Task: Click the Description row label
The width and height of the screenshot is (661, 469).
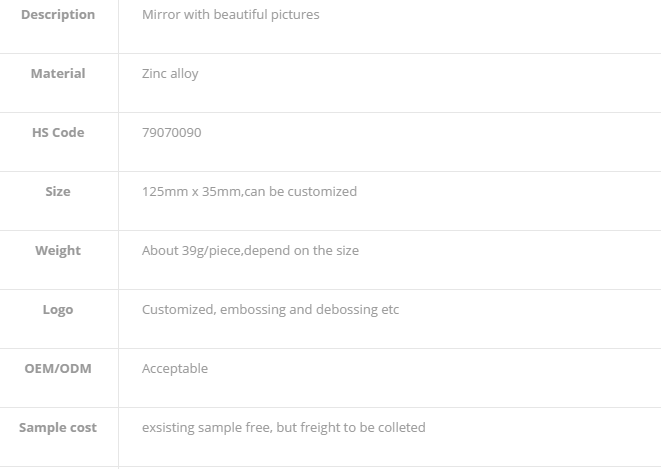Action: pyautogui.click(x=58, y=15)
